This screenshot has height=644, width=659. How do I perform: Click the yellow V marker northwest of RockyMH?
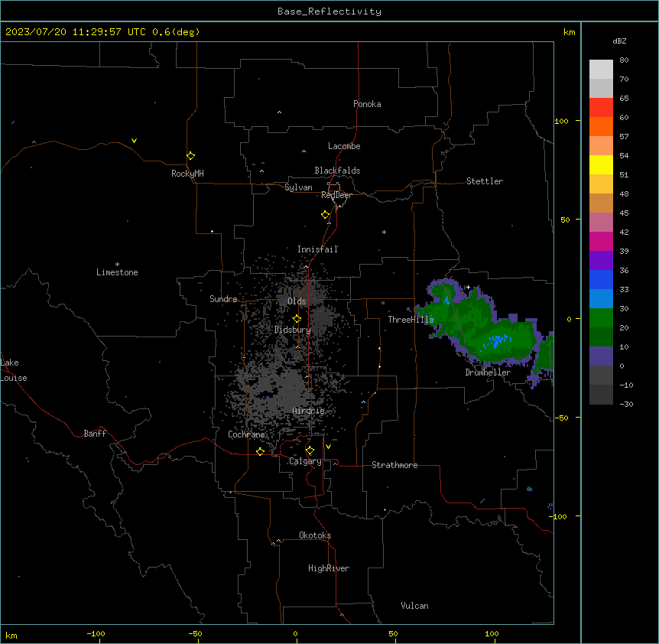(x=134, y=141)
